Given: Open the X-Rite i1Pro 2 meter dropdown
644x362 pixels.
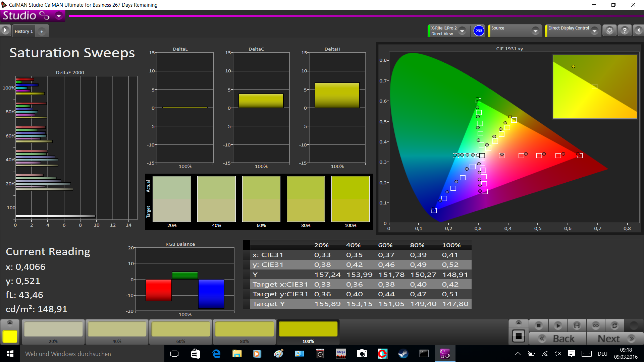Looking at the screenshot, I should coord(462,31).
